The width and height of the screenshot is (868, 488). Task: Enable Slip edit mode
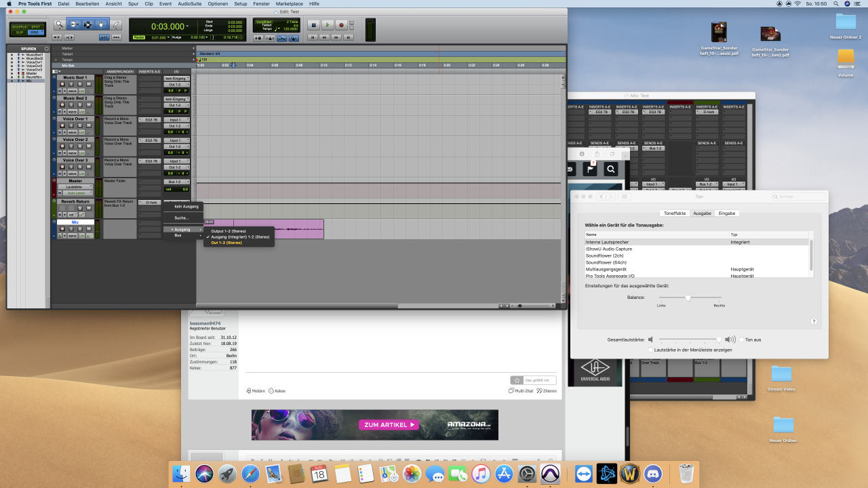19,32
